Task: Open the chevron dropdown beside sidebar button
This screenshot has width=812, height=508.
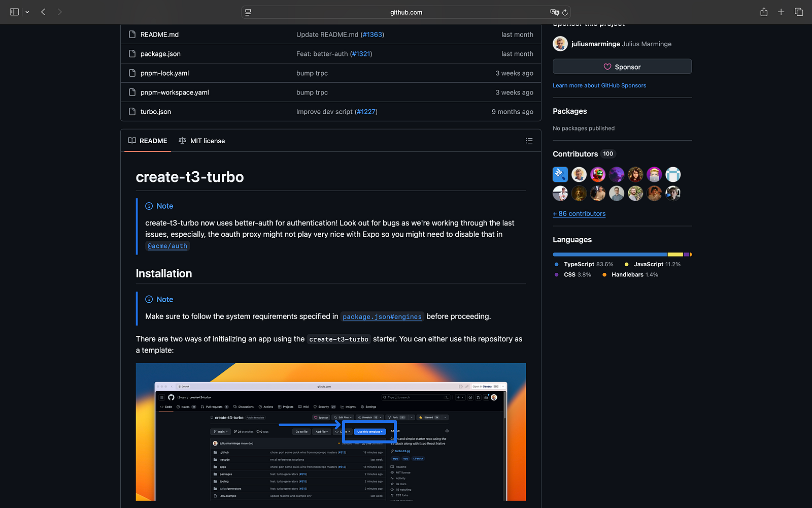Action: pyautogui.click(x=27, y=12)
